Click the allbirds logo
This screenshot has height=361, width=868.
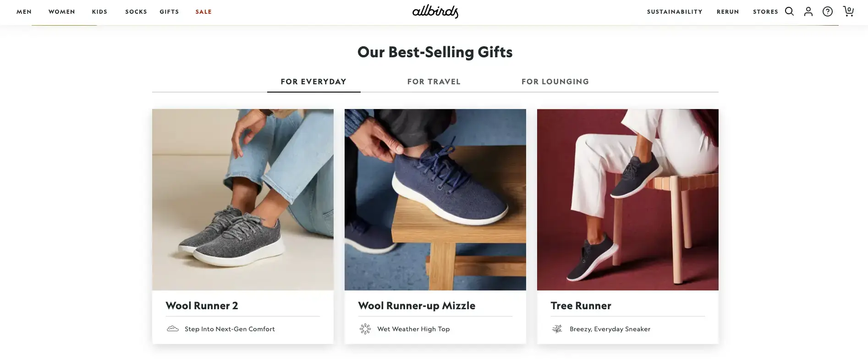pyautogui.click(x=434, y=11)
